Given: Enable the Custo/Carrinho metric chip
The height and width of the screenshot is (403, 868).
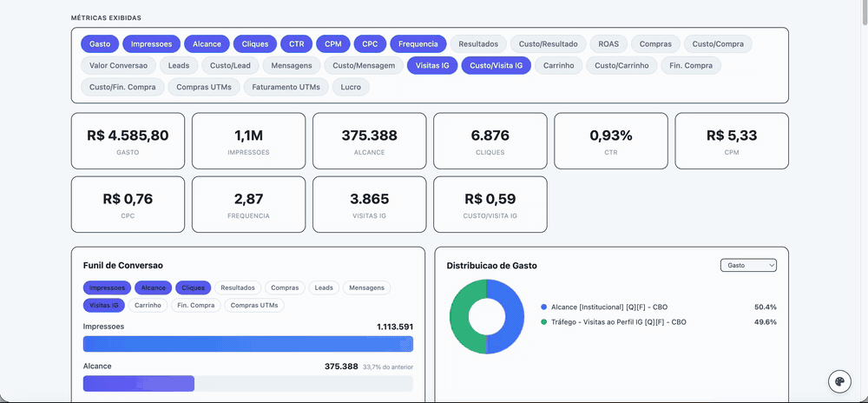Looking at the screenshot, I should (621, 65).
